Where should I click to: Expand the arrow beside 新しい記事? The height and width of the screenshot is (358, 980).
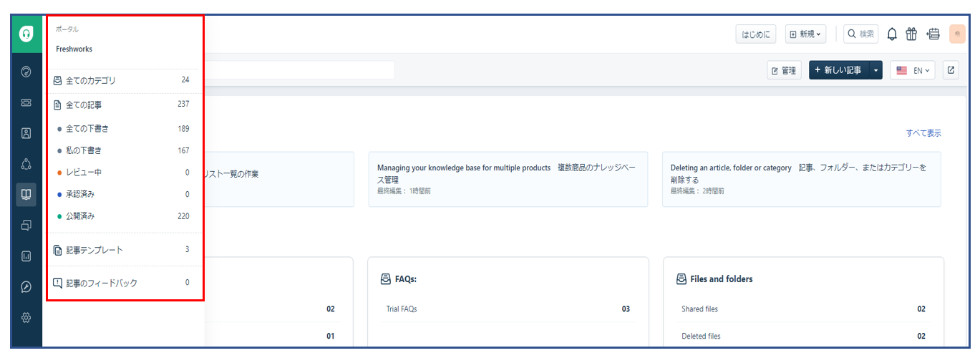(x=876, y=70)
